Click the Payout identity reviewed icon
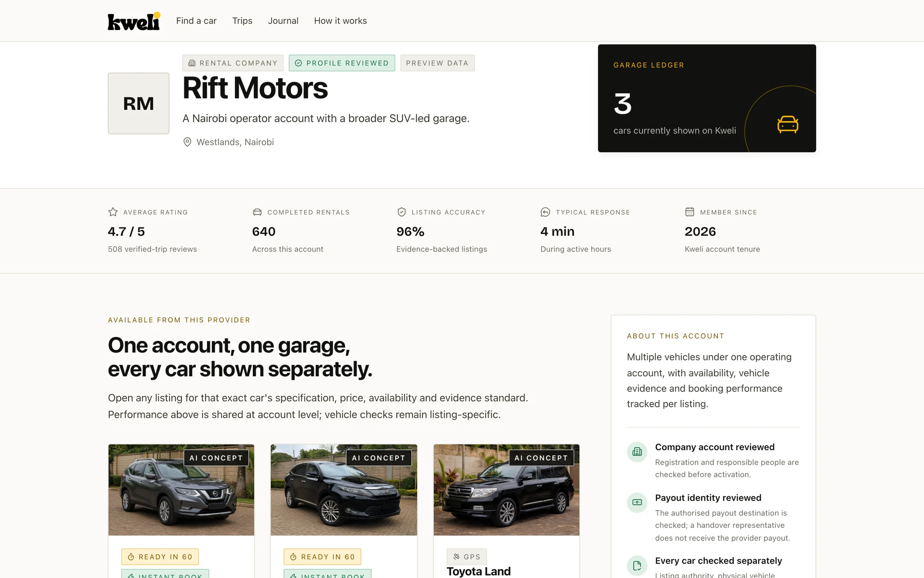 tap(637, 502)
